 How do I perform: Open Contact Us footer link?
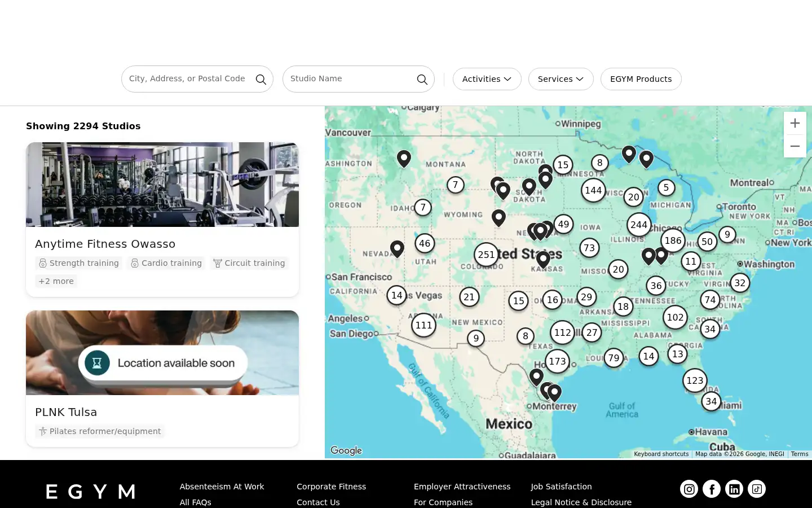[318, 502]
